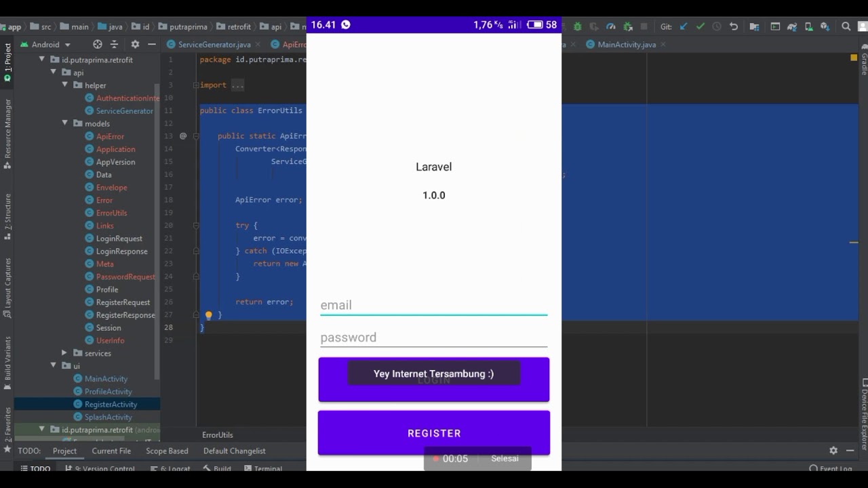Switch to MainActivity.java tab
Screen dimensions: 868x488
point(627,45)
